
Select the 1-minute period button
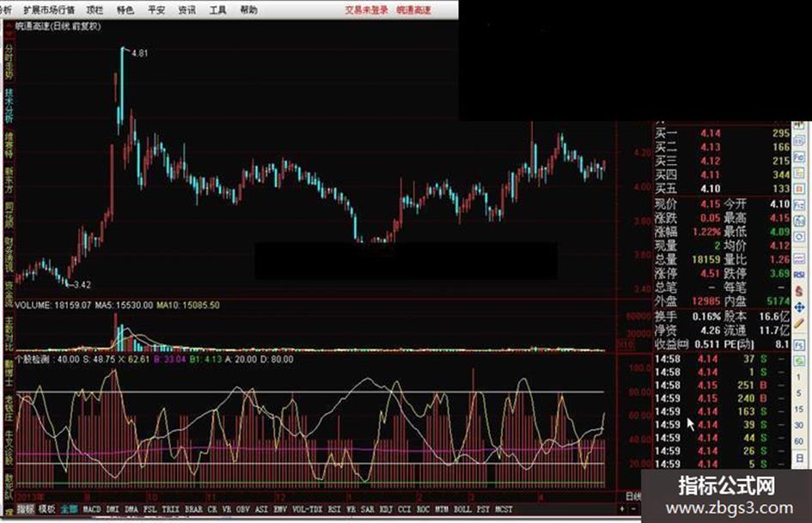click(799, 377)
